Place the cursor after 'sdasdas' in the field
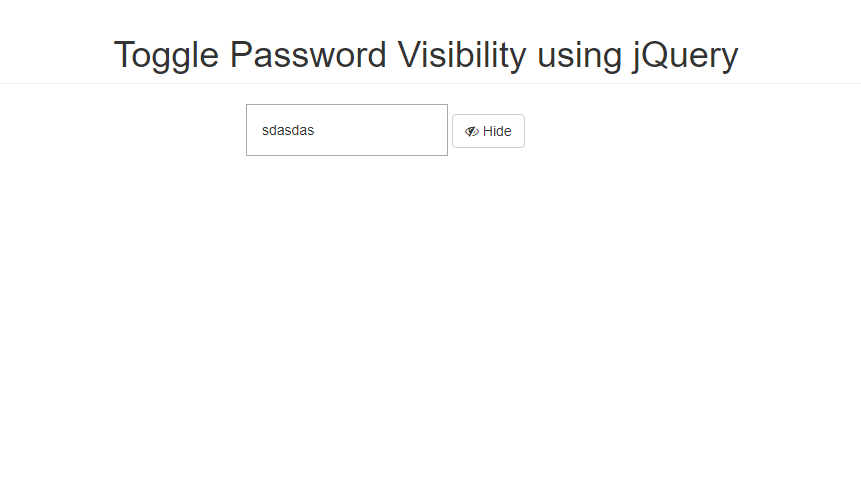 (316, 130)
